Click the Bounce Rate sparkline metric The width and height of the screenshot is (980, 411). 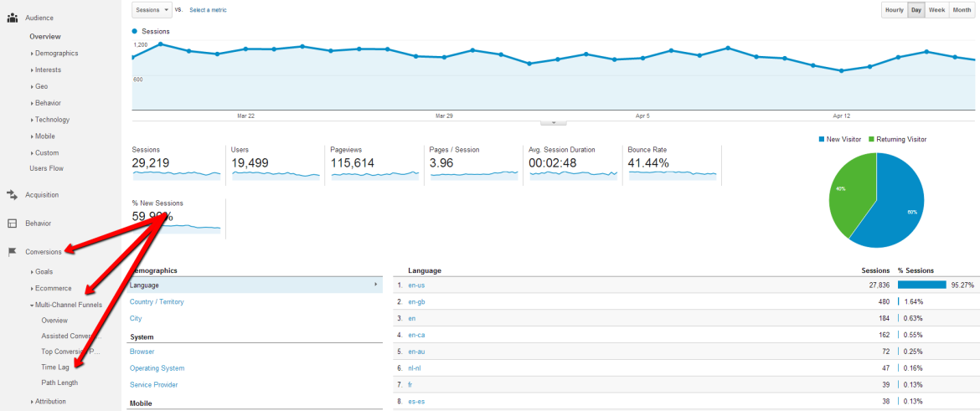[x=673, y=164]
